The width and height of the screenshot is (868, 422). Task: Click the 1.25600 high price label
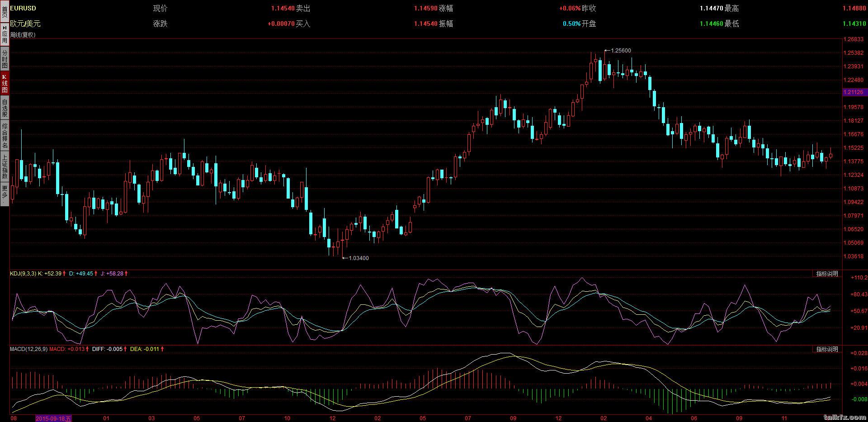click(621, 51)
